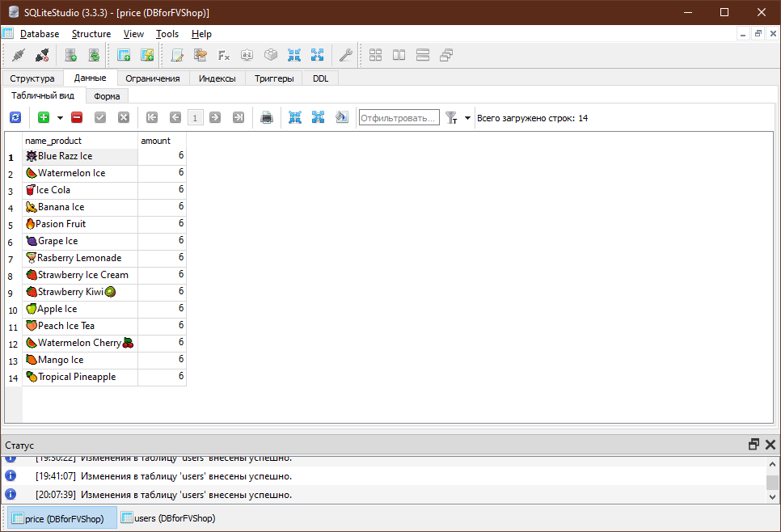Open the SQL editor icon

coord(177,55)
